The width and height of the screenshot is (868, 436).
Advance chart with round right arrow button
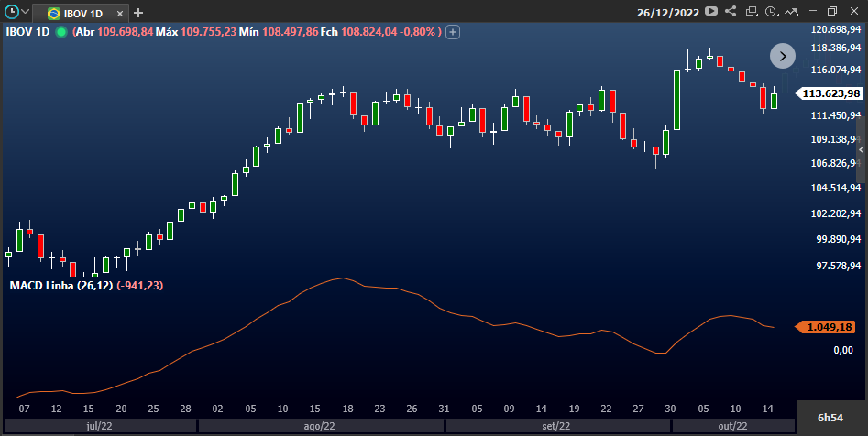point(783,56)
